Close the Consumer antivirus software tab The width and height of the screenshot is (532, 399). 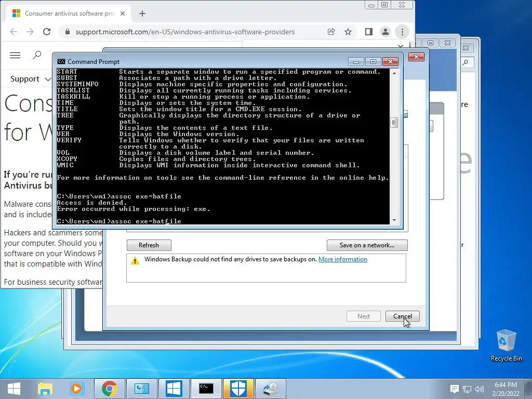pyautogui.click(x=123, y=14)
